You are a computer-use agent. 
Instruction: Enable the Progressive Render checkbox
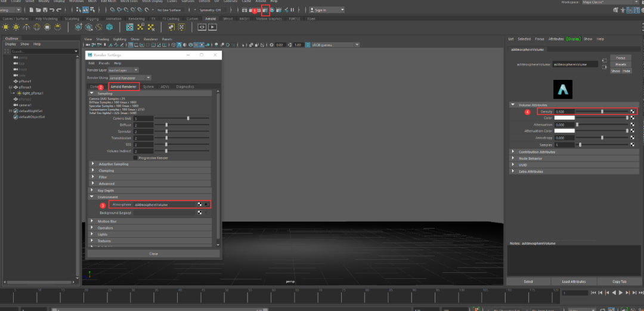(x=135, y=158)
